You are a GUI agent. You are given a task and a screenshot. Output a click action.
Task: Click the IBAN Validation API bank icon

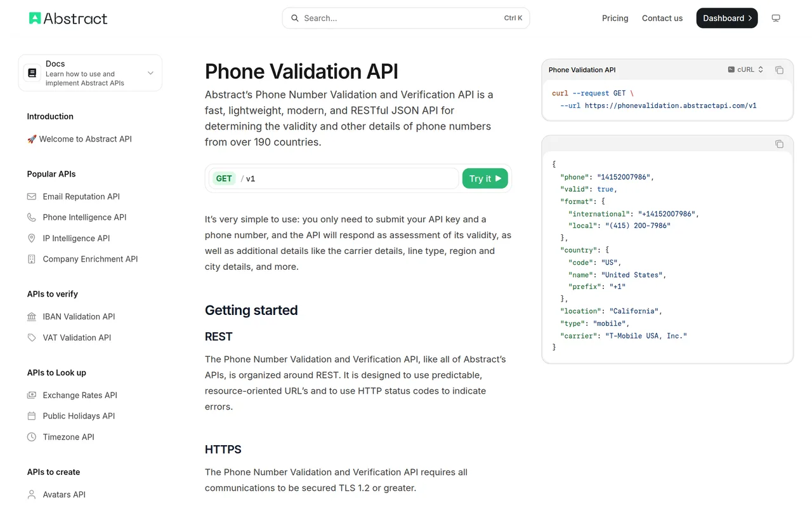pos(32,317)
